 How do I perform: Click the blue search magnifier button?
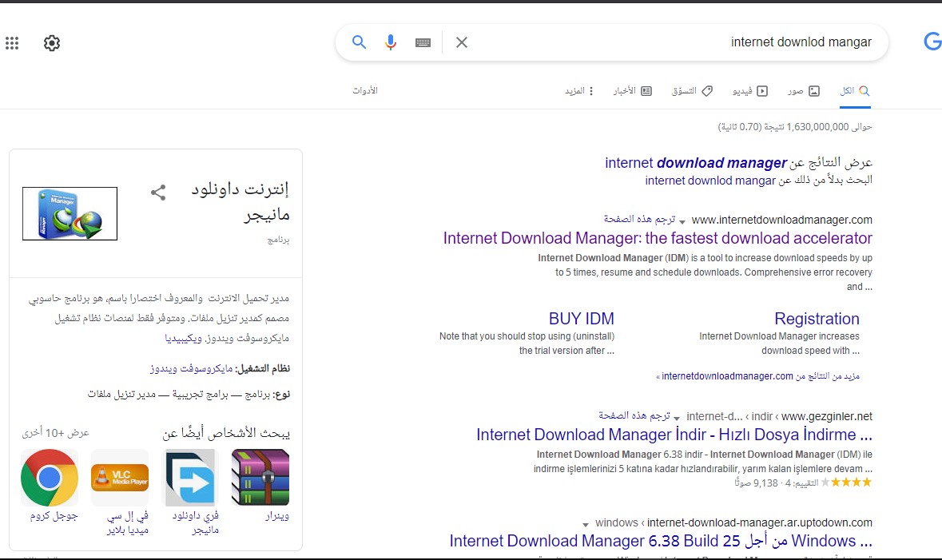click(x=359, y=42)
